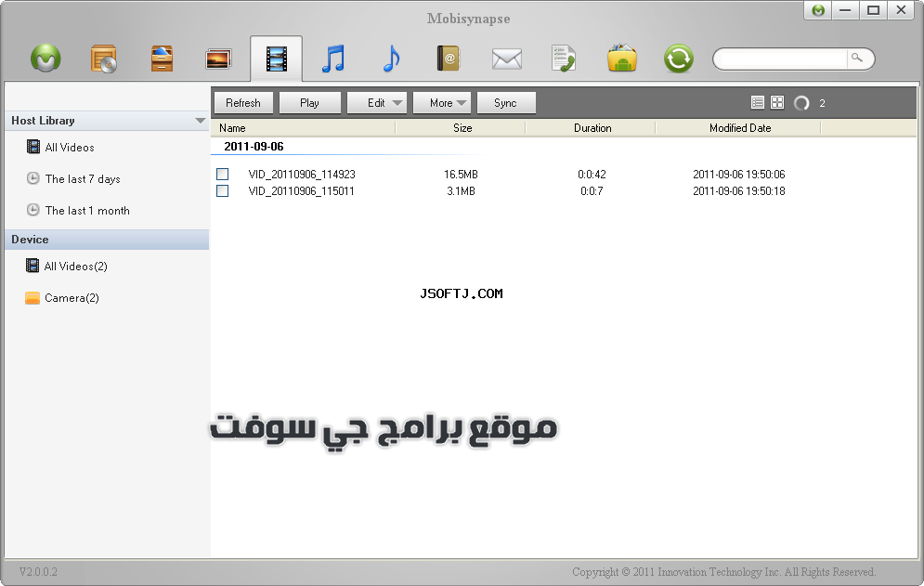Click the 16.5MB size cell
Viewport: 924px width, 586px height.
[461, 175]
